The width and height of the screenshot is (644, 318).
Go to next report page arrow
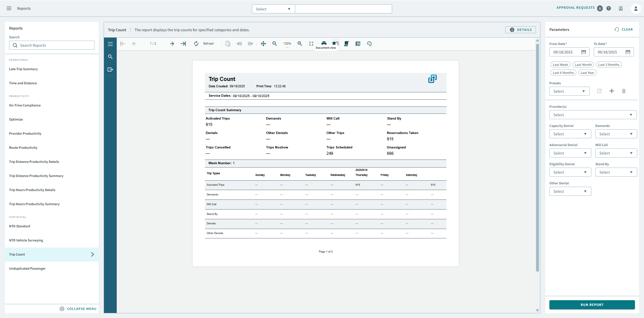(172, 44)
